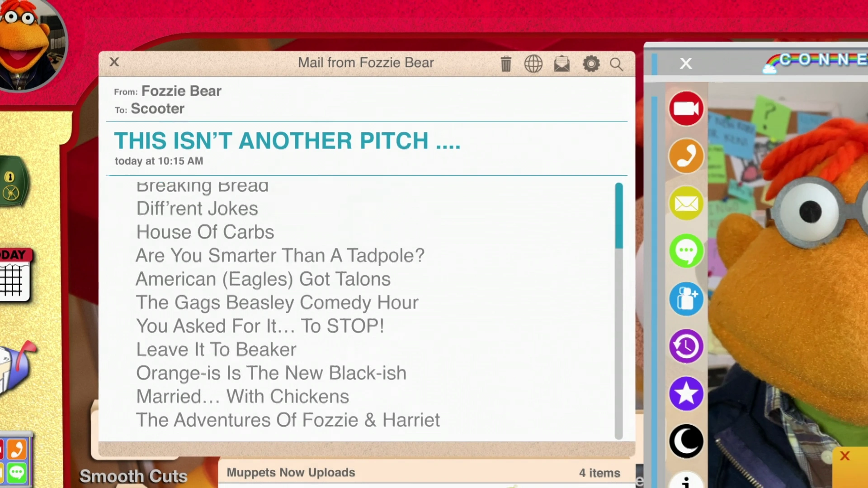The width and height of the screenshot is (868, 488).
Task: Open the yellow envelope mail button
Action: click(x=686, y=203)
